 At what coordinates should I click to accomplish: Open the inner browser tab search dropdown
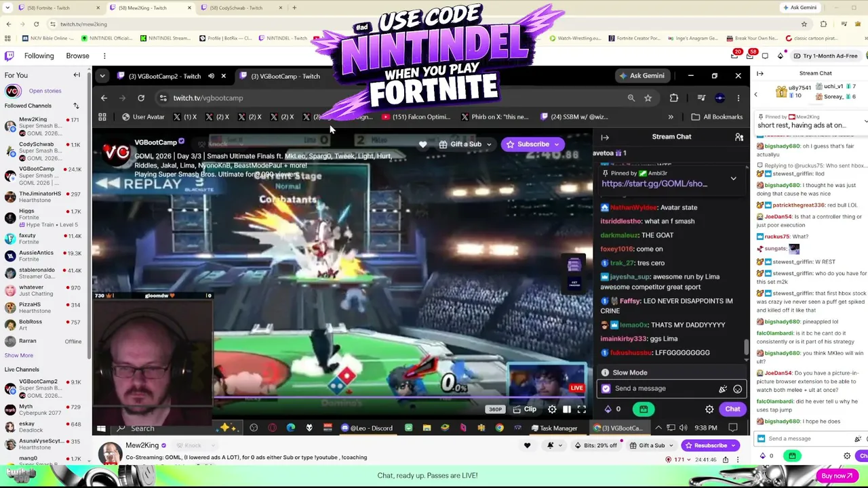(x=102, y=76)
